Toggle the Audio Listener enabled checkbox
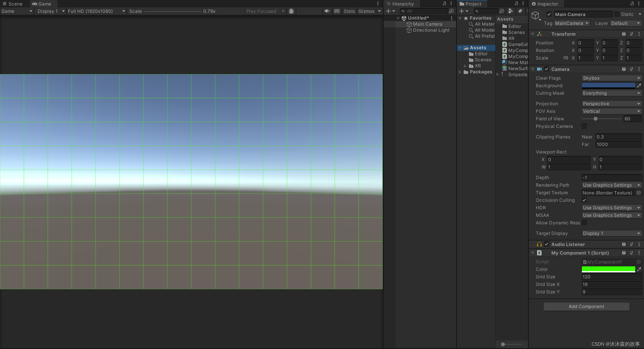Screen dimensions: 644x349 [546, 244]
